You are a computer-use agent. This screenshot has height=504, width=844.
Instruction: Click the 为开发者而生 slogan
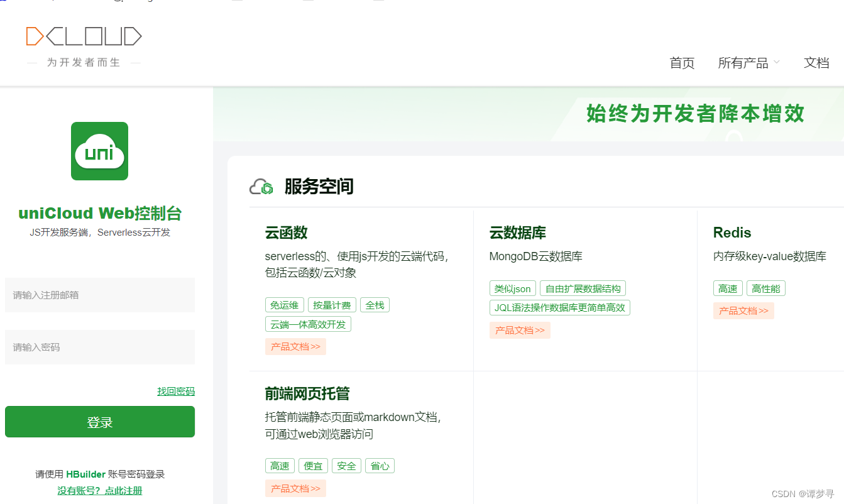coord(84,63)
